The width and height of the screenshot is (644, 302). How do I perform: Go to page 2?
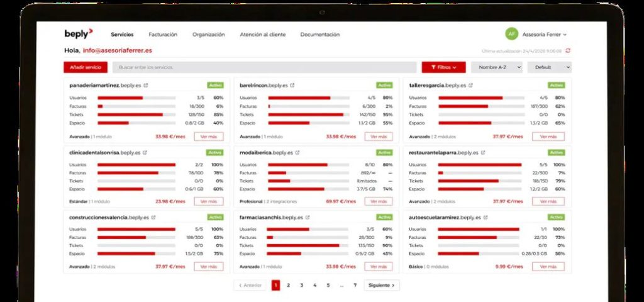pos(288,285)
